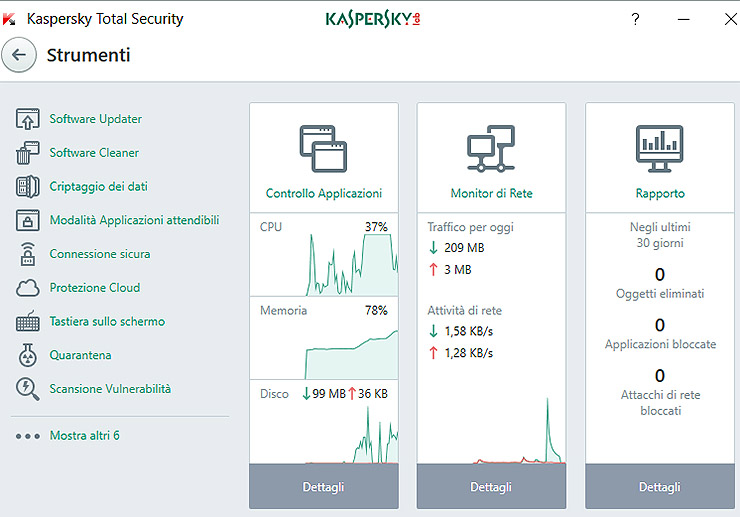Go back using the back arrow

pyautogui.click(x=19, y=55)
